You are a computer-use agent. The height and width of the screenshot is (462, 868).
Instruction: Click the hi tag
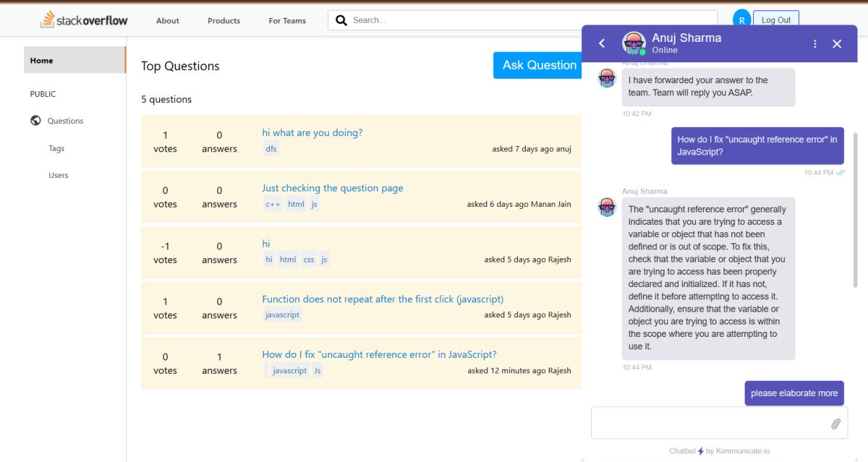pos(269,260)
